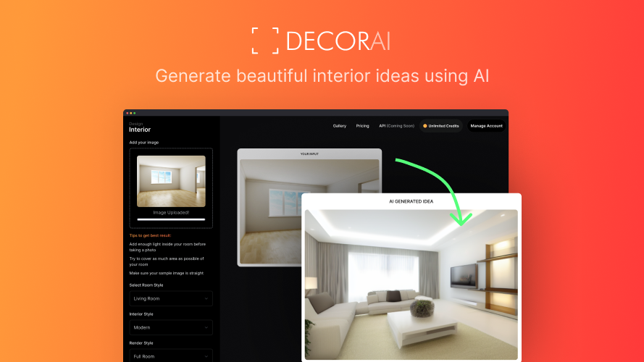Open the Interior Style dropdown showing Modern
The image size is (644, 362).
point(171,327)
